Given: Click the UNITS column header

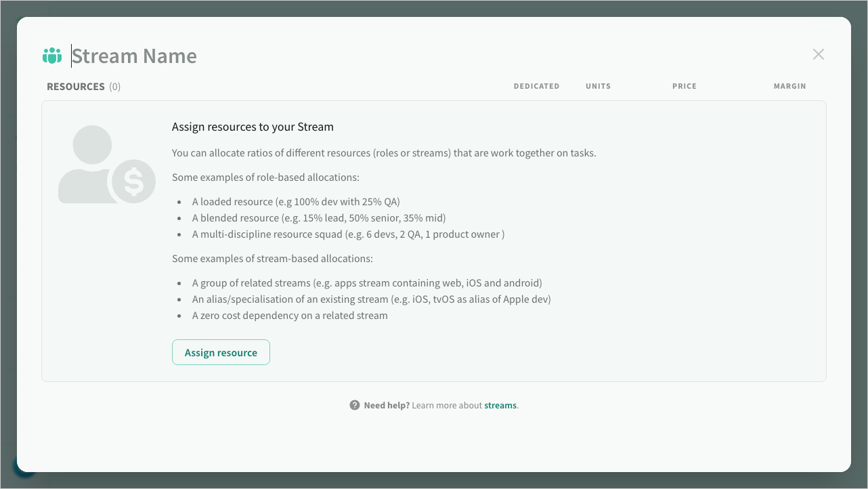Looking at the screenshot, I should pyautogui.click(x=598, y=86).
